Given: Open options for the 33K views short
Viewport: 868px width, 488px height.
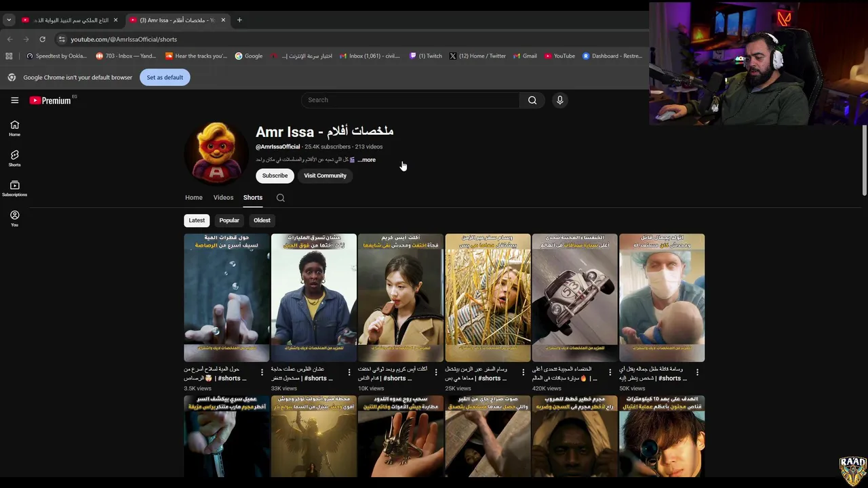Looking at the screenshot, I should 349,372.
